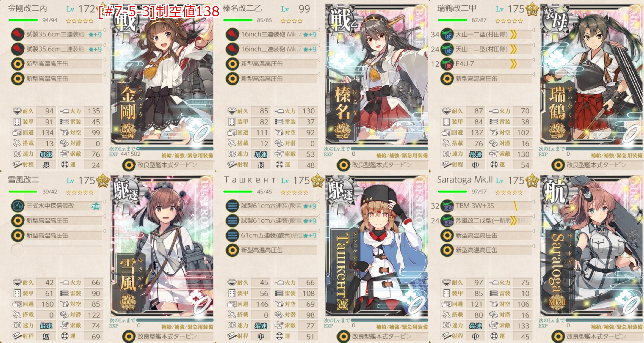The width and height of the screenshot is (644, 343).
Task: Click Type 3 sonar icon on Yukikaze
Action: [x=18, y=206]
